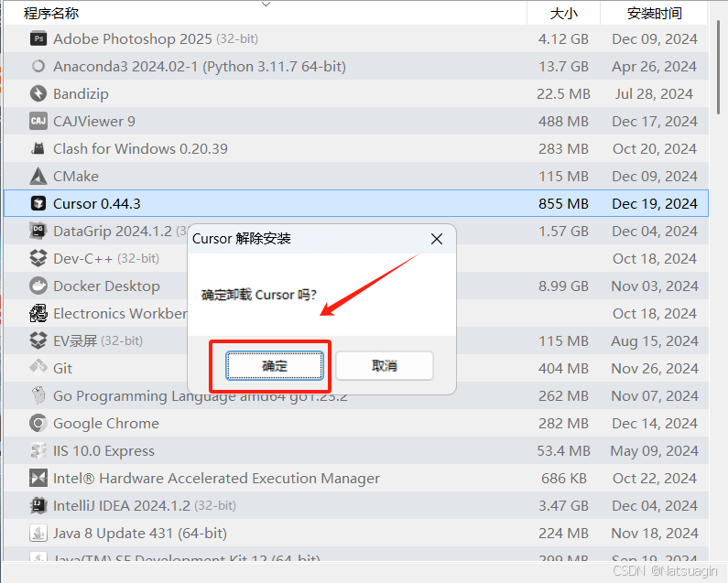The width and height of the screenshot is (728, 583).
Task: Click Apr 26, 2024 install date
Action: (x=654, y=67)
